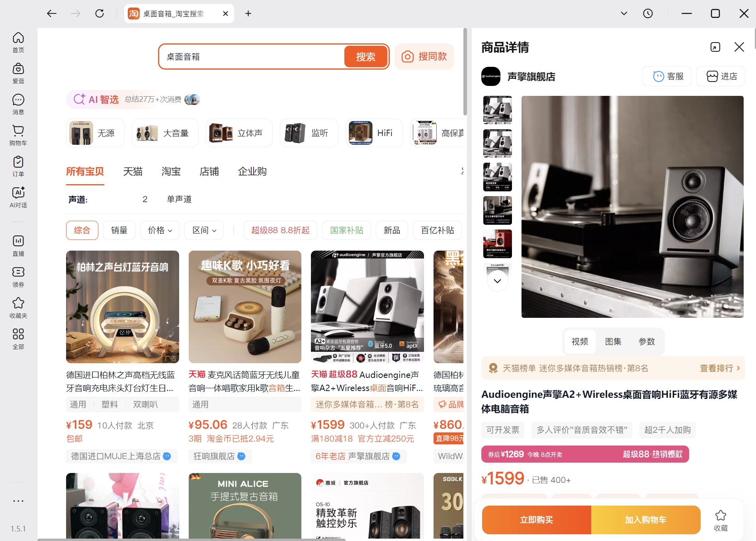Viewport: 756px width, 541px height.
Task: Open the 参数 parameters tab
Action: tap(647, 341)
